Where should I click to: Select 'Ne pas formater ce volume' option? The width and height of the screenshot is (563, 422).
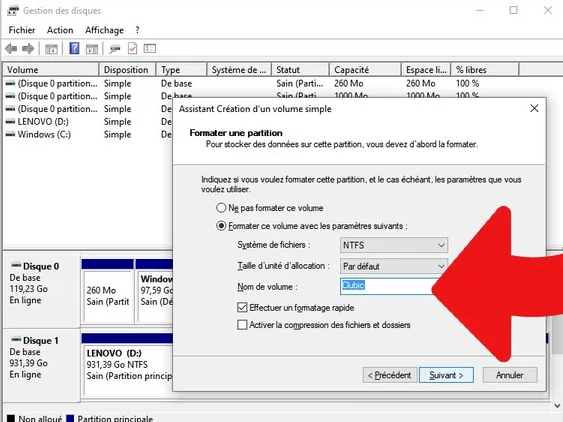221,208
